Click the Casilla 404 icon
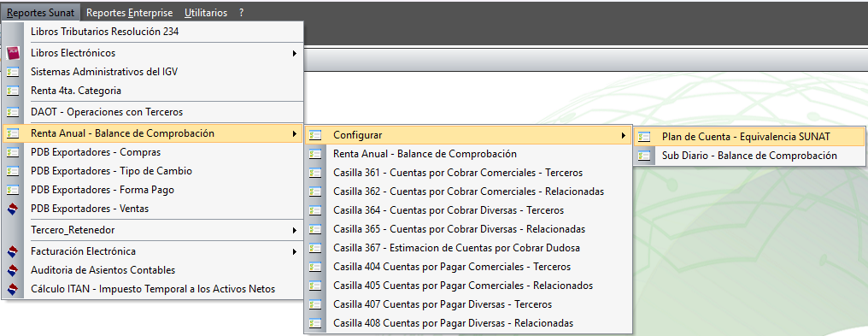Screen dimensions: 868x336 coord(315,267)
